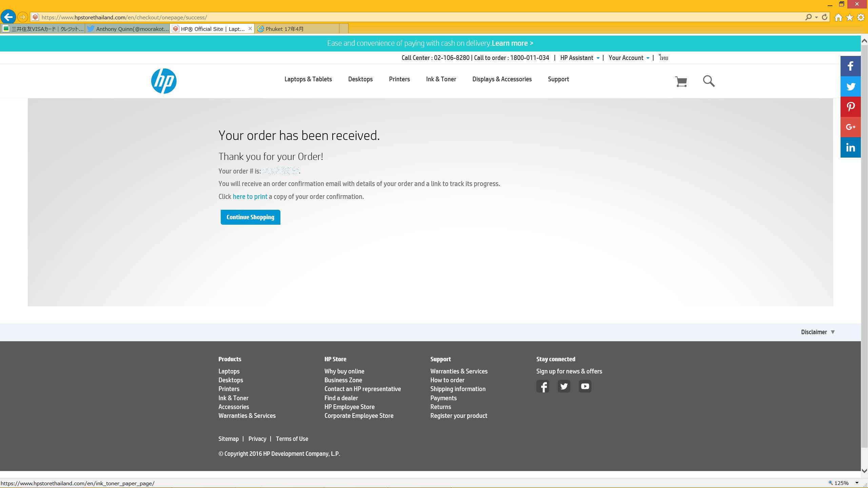The image size is (868, 488).
Task: Open Returns link
Action: click(x=440, y=407)
